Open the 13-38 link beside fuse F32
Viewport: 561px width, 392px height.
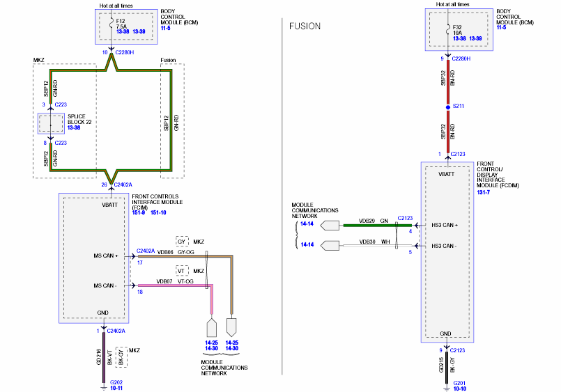[x=459, y=38]
